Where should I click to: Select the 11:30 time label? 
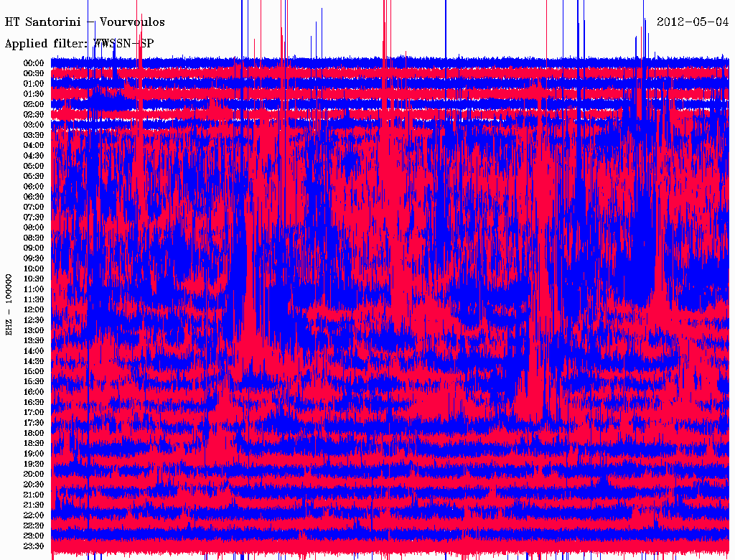(x=34, y=299)
